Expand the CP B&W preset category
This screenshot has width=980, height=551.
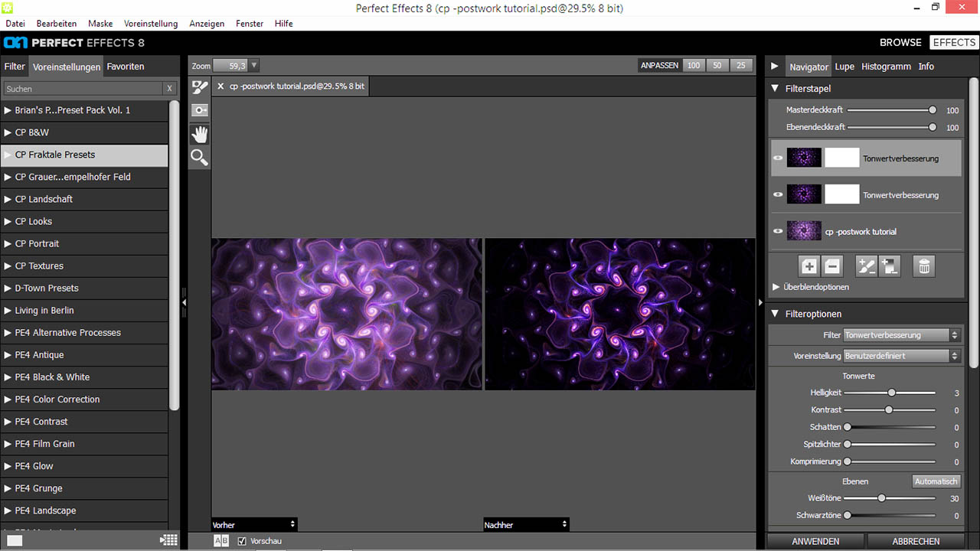click(x=8, y=132)
